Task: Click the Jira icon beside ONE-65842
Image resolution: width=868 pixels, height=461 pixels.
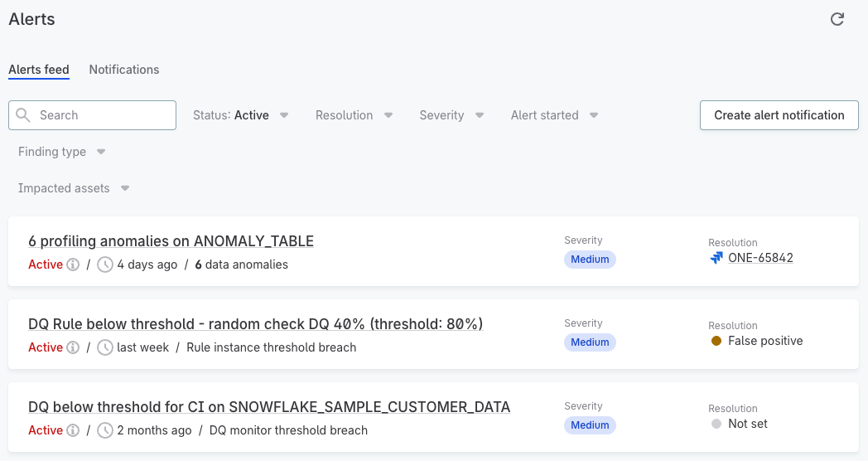Action: point(716,258)
